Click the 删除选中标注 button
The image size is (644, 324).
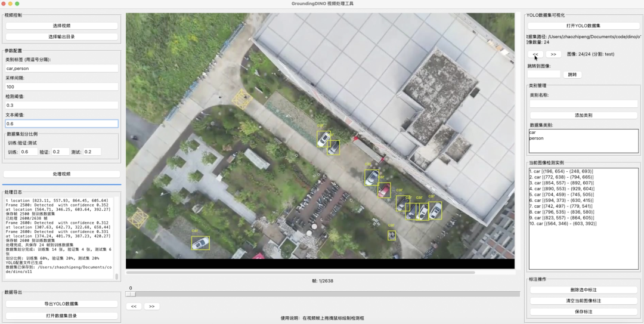coord(583,291)
